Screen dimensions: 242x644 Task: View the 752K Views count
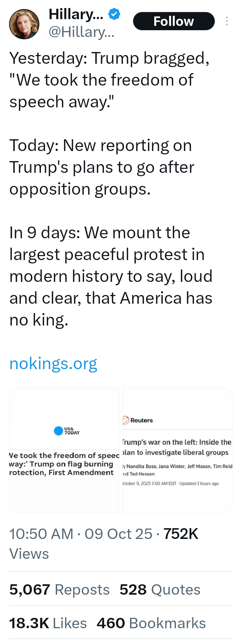(181, 534)
